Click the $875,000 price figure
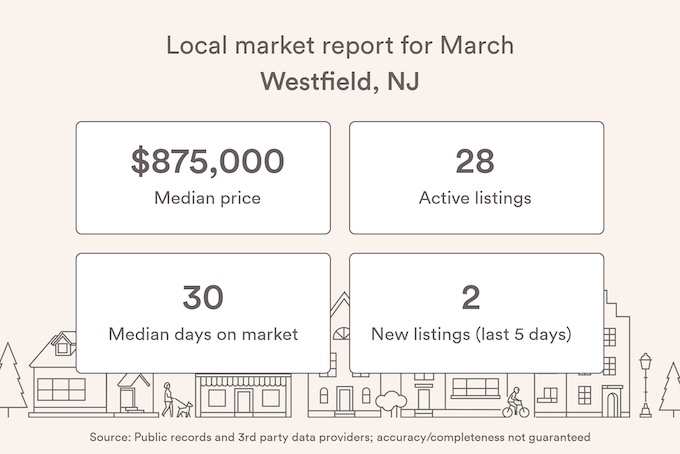The image size is (680, 454). pos(208,161)
